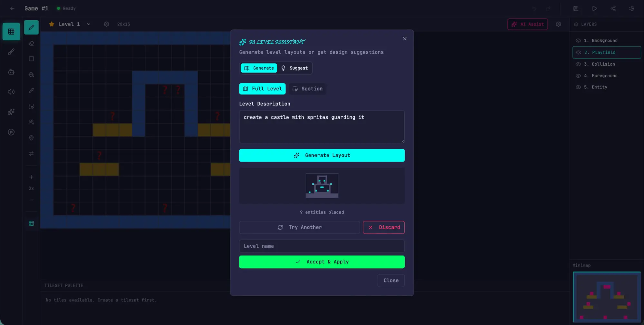
Task: Click the Level name input field
Action: coord(322,246)
